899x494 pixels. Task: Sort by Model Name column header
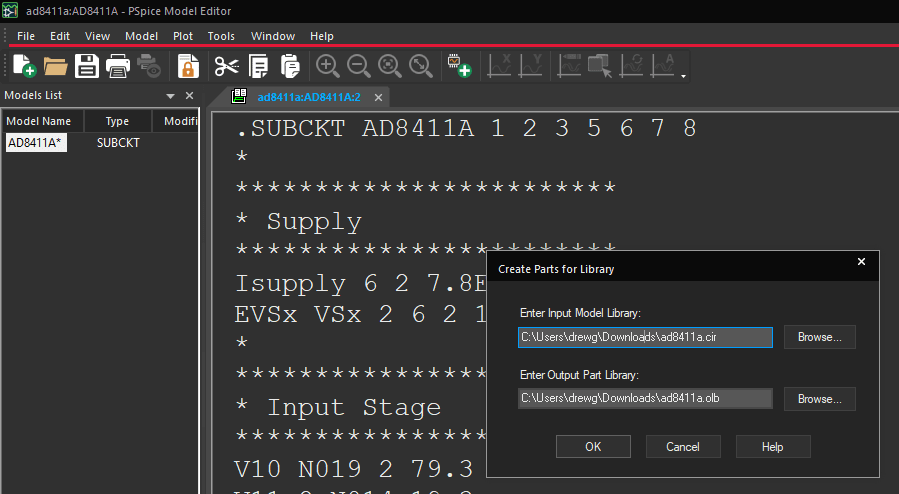coord(42,121)
